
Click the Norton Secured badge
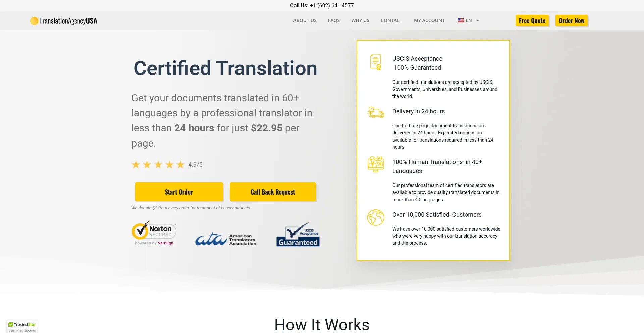click(154, 234)
